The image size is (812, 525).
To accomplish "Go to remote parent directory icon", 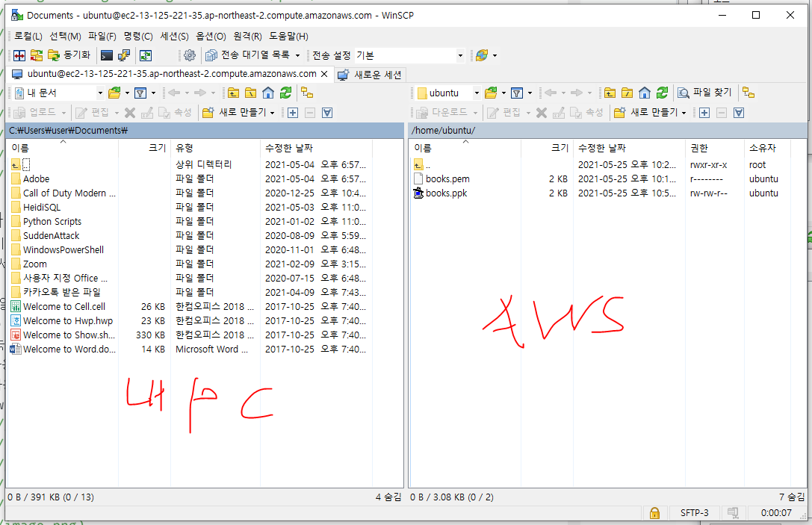I will pos(610,93).
